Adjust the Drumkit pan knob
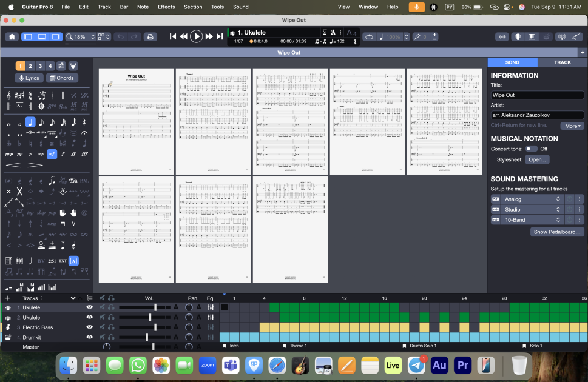The width and height of the screenshot is (588, 382). click(x=189, y=337)
